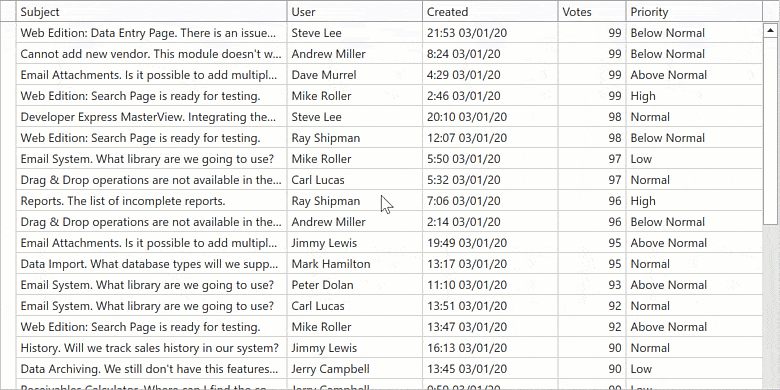Click user cell 'Andrew Miller' created 8:24
Screen dimensions: 780x390
point(355,54)
